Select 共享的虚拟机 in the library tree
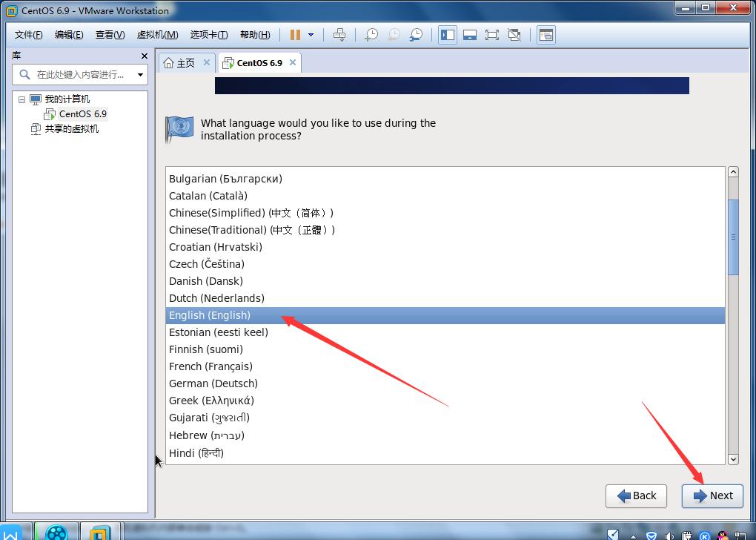Image resolution: width=756 pixels, height=540 pixels. (72, 129)
